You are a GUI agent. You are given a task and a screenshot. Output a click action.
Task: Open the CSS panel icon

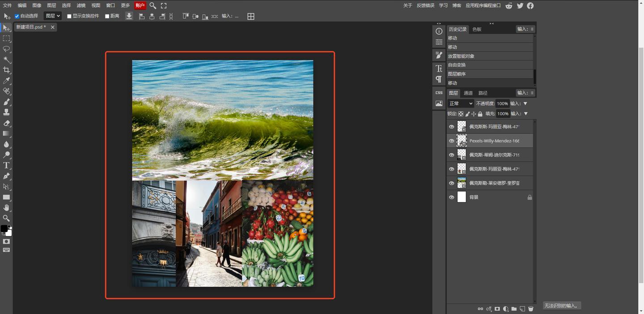point(439,93)
